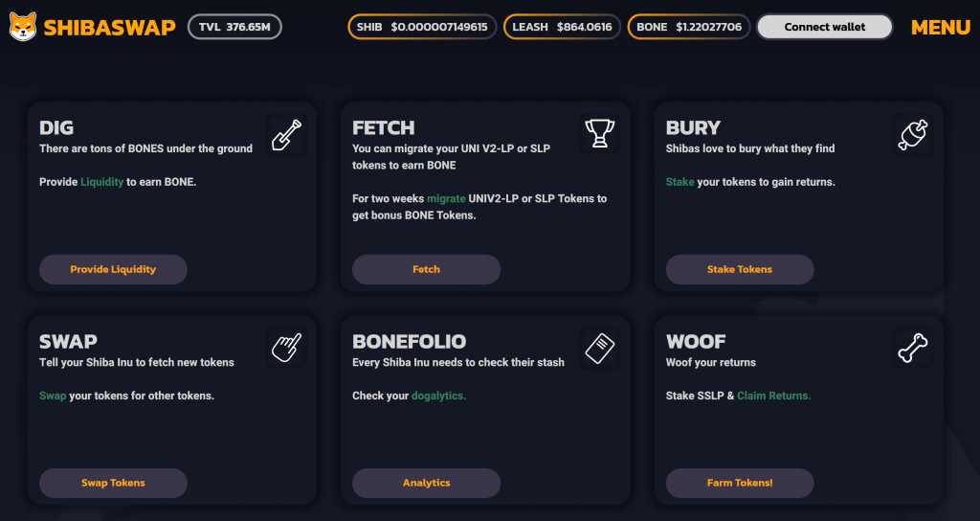Open the dogalytics link
980x521 pixels.
click(x=438, y=396)
